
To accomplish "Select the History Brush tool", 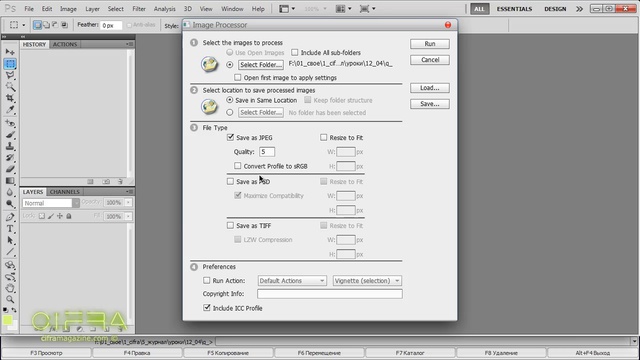I will [x=10, y=158].
